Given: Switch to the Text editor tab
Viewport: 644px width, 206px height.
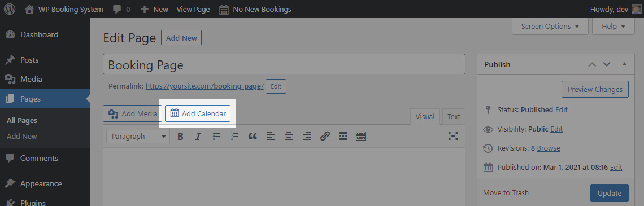Looking at the screenshot, I should (454, 116).
